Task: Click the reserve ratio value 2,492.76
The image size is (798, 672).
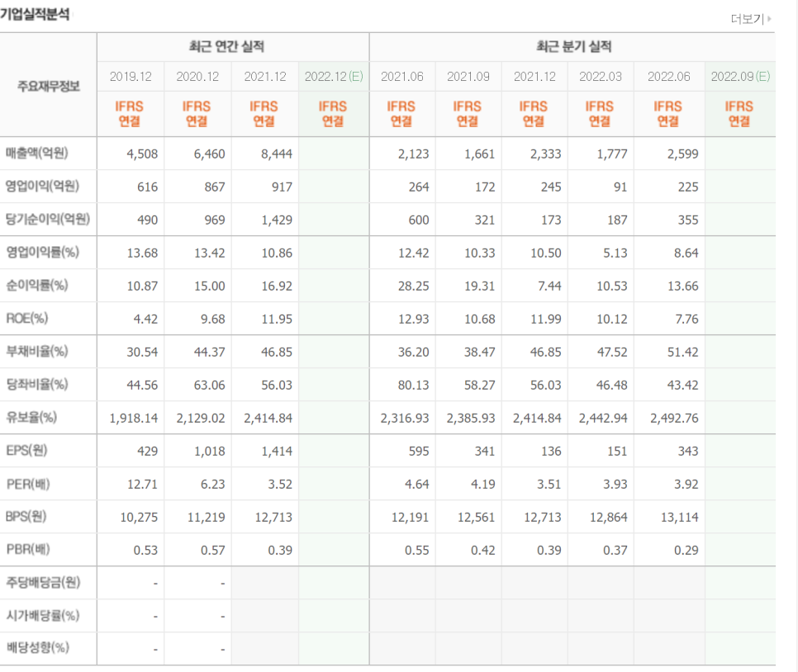Action: pos(674,419)
